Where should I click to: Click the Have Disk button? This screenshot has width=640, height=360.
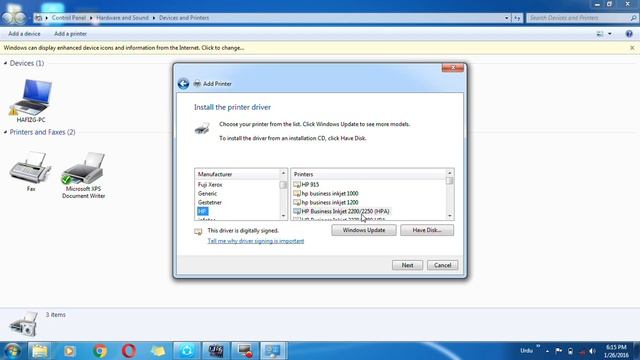427,230
